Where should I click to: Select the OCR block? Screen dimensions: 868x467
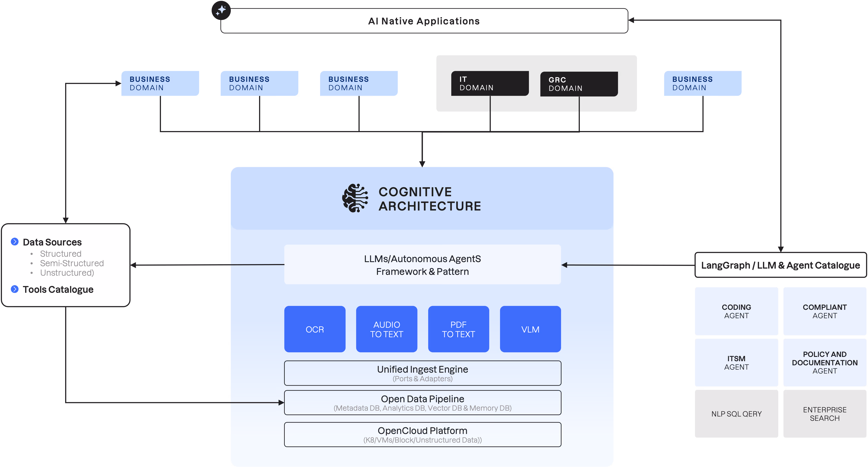pos(314,329)
